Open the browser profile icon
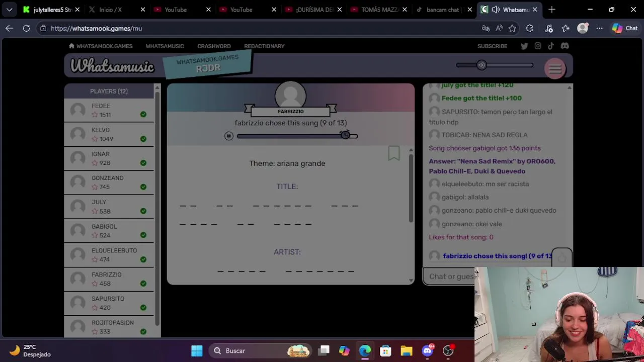 583,29
